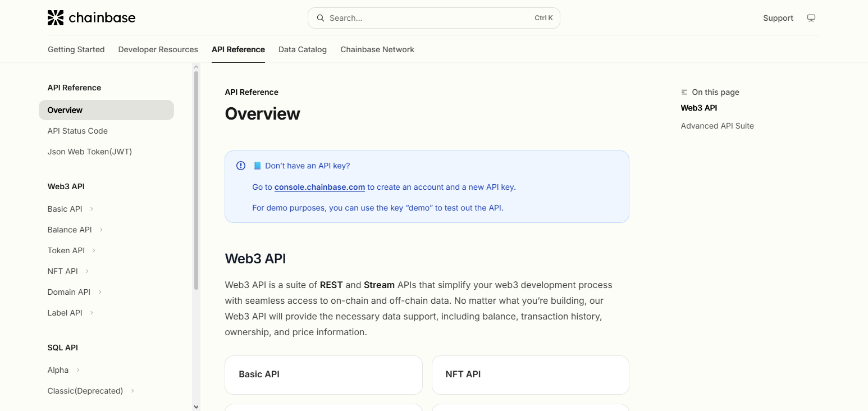Click the SQL API sidebar heading
Viewport: 868px width, 411px height.
[63, 348]
